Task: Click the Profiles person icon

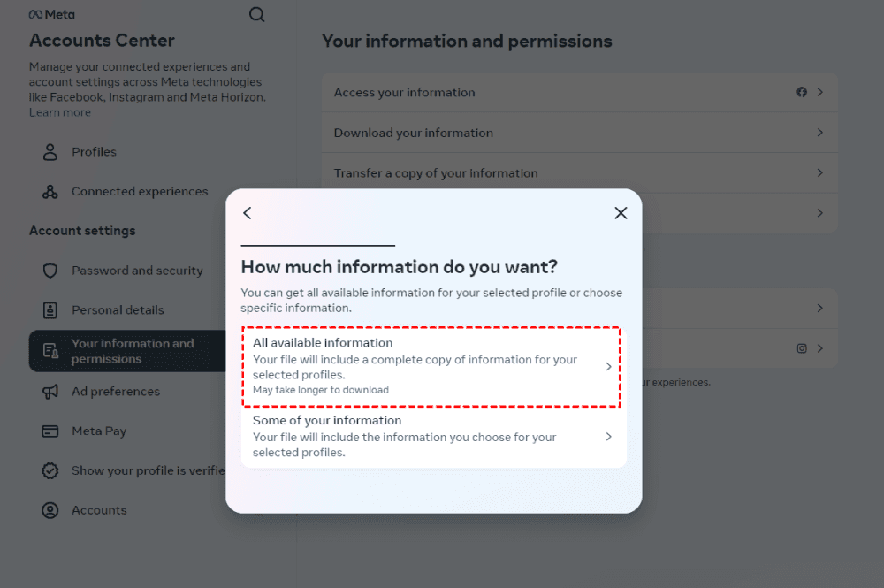Action: tap(50, 152)
